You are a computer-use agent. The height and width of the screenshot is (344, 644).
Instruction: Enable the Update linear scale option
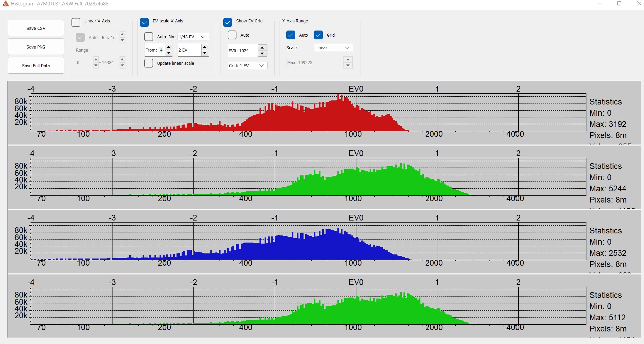click(149, 63)
